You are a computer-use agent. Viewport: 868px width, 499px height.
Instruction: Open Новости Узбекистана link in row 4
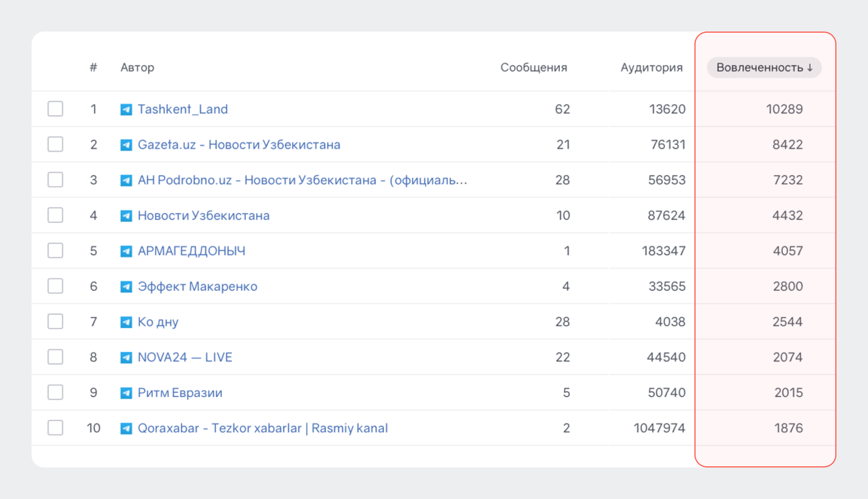[204, 216]
